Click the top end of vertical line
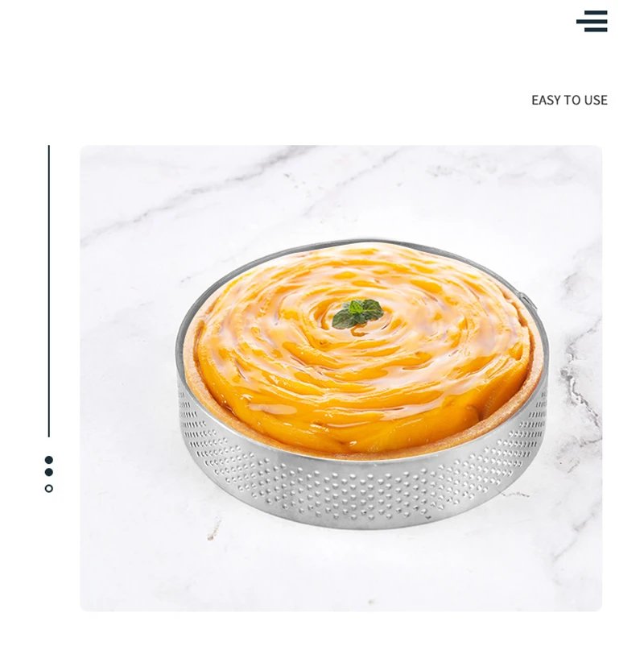The width and height of the screenshot is (644, 650). (x=49, y=147)
